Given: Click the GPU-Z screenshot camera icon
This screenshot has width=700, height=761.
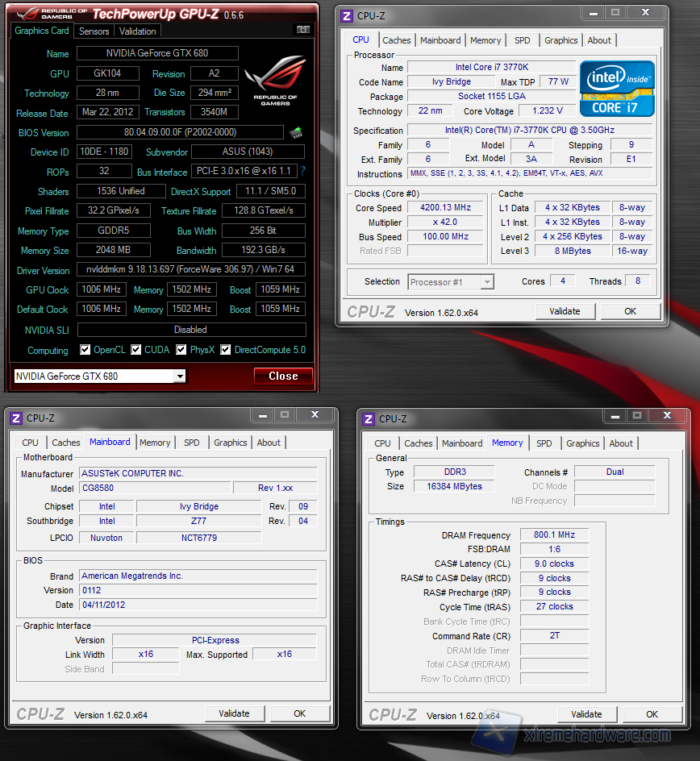Looking at the screenshot, I should 303,30.
